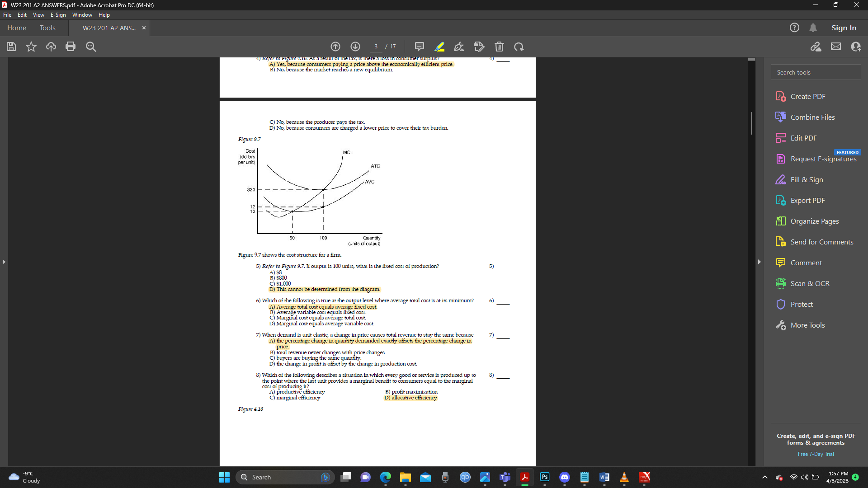The width and height of the screenshot is (868, 488).
Task: Select the Highlight text tool
Action: pyautogui.click(x=439, y=47)
